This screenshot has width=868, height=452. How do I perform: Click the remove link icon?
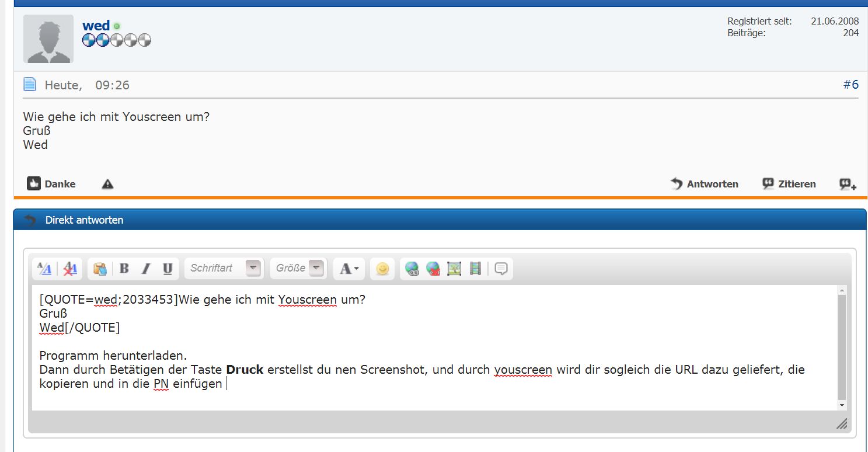(433, 269)
